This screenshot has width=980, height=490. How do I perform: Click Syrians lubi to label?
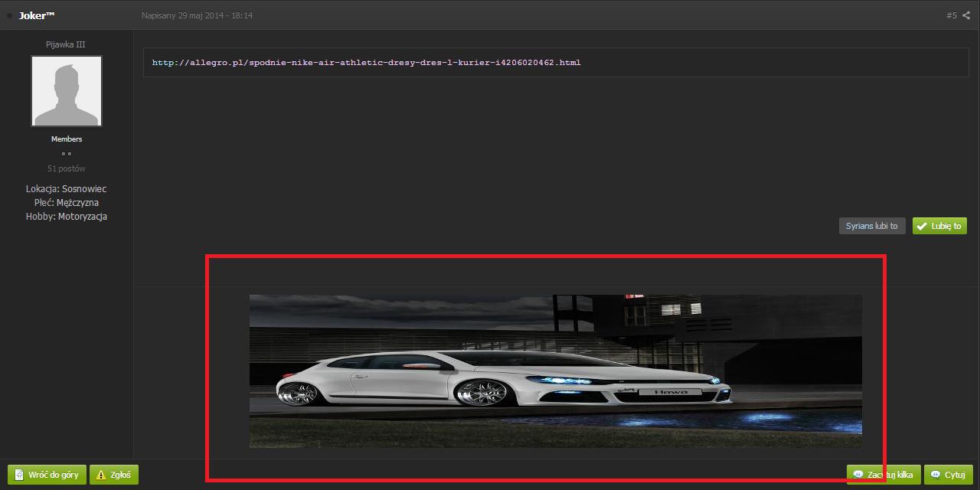click(x=872, y=226)
